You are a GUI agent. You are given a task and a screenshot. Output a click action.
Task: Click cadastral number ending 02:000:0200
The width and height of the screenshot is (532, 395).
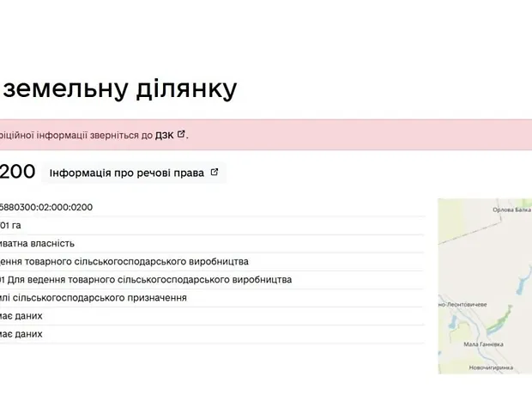coord(47,207)
